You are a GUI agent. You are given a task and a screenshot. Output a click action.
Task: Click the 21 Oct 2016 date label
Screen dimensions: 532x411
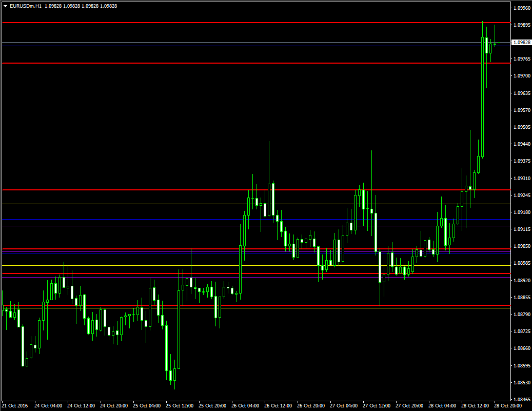pyautogui.click(x=15, y=406)
